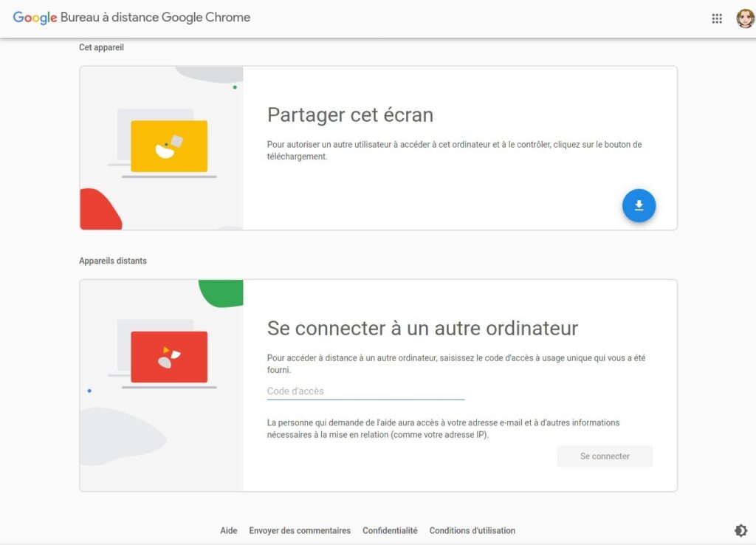
Task: Open the Confidentialité link
Action: tap(390, 530)
